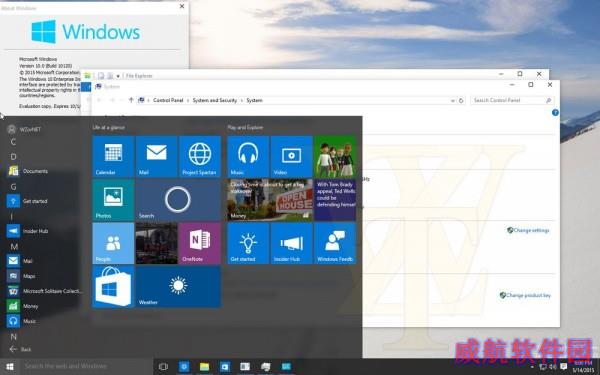Click the Start button on taskbar

pos(10,367)
